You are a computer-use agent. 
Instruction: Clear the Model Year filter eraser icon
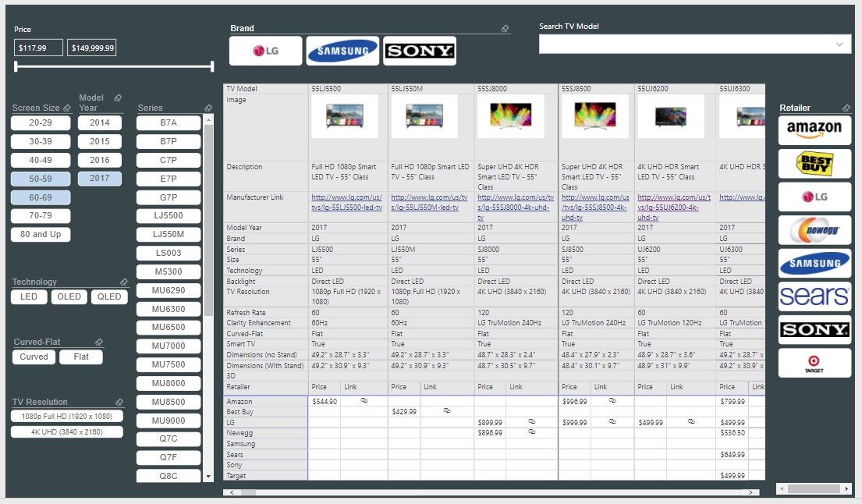118,98
